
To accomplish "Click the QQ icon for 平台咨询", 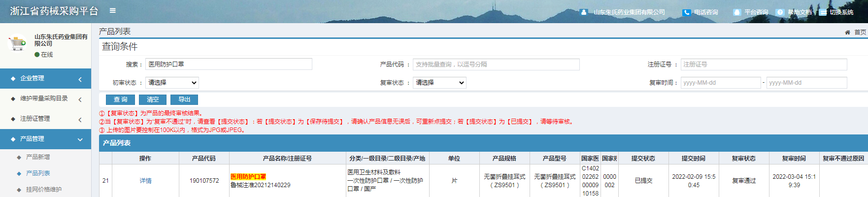I will [737, 12].
